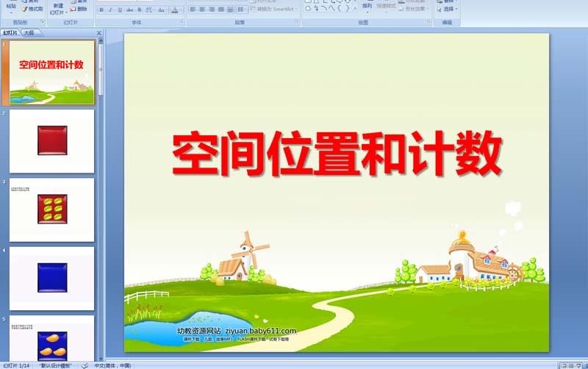The height and width of the screenshot is (369, 588).
Task: Select slide 5 thumbnail with mangoes
Action: click(x=51, y=338)
